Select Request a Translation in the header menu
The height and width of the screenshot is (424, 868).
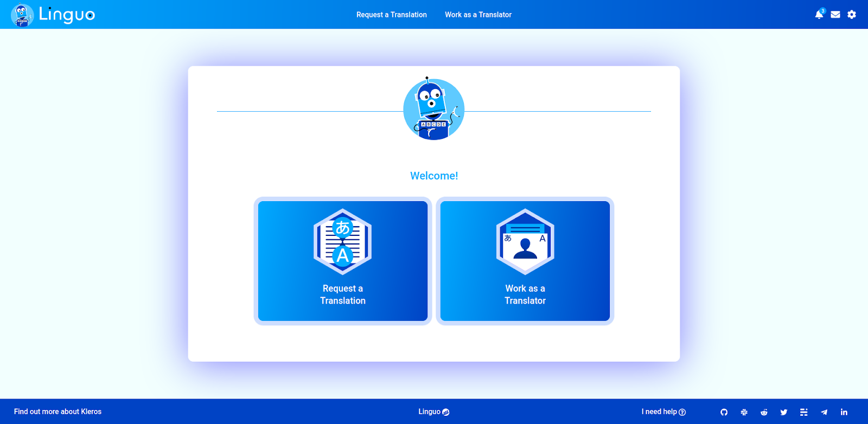(392, 15)
